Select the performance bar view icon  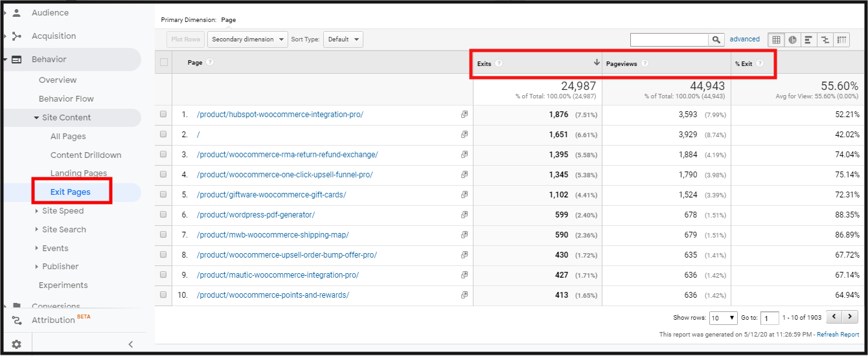click(x=808, y=39)
